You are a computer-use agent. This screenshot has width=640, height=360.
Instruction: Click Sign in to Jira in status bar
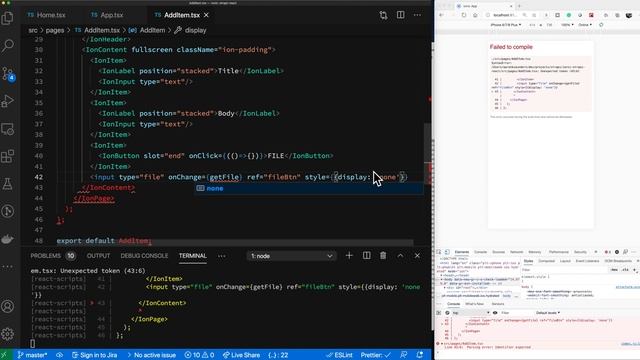[95, 355]
